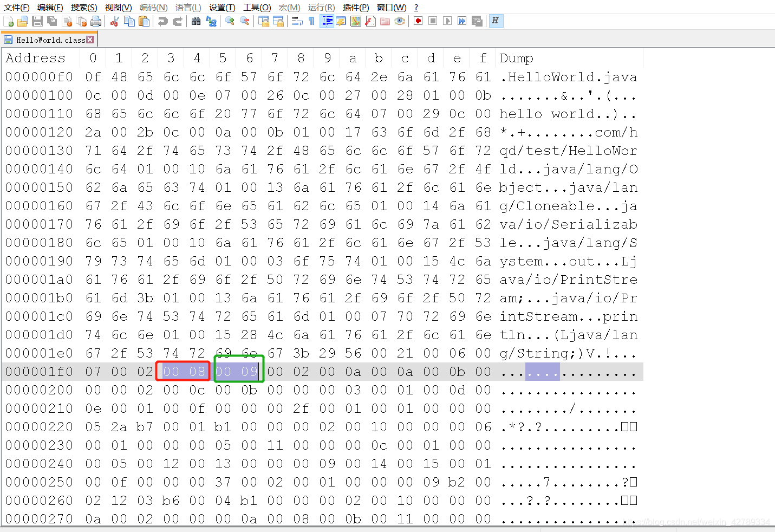Click the Save All icon
This screenshot has height=532, width=775.
click(x=52, y=21)
